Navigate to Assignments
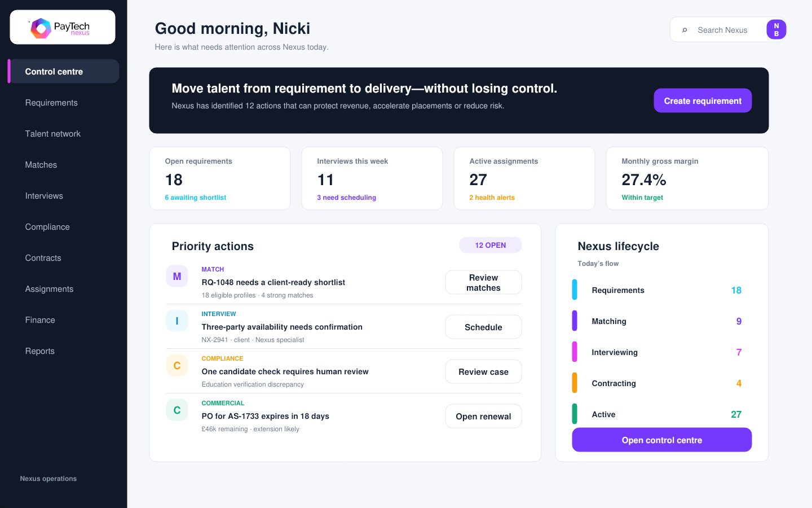Screen dimensions: 812x508 (x=49, y=289)
